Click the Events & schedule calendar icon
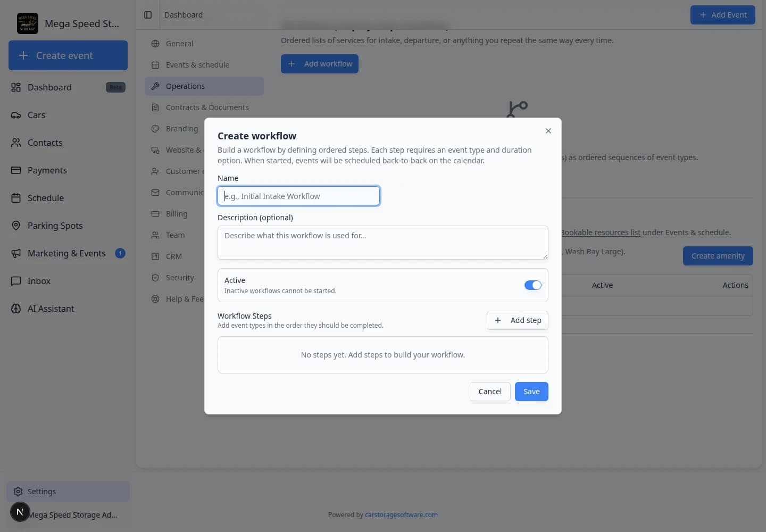 pos(155,65)
